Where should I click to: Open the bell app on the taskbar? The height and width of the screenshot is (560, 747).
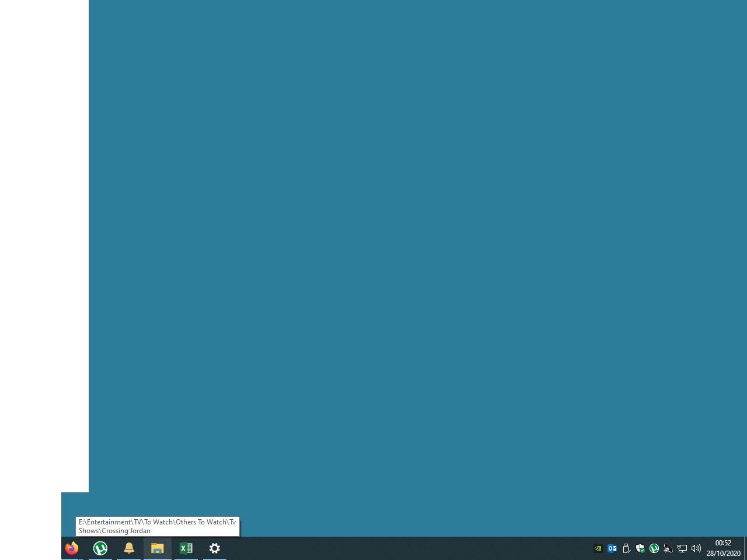pos(129,548)
